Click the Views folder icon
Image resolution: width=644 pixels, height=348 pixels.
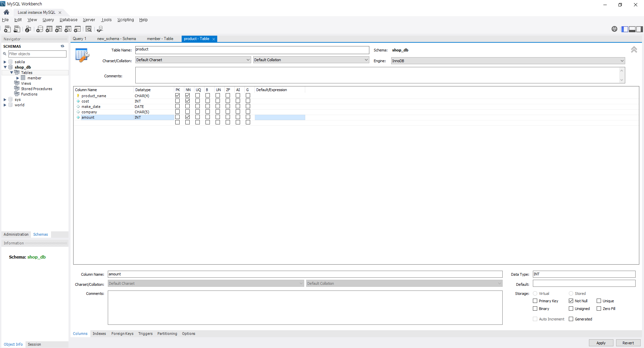click(17, 83)
